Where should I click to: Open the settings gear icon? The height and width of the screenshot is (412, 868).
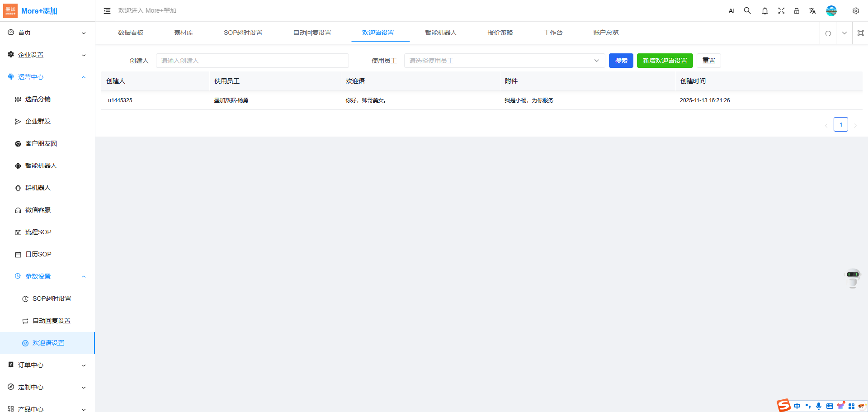(x=855, y=11)
